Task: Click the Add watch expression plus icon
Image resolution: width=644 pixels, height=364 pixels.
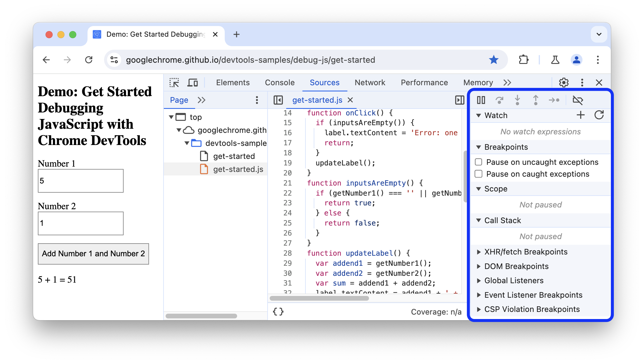Action: (580, 115)
